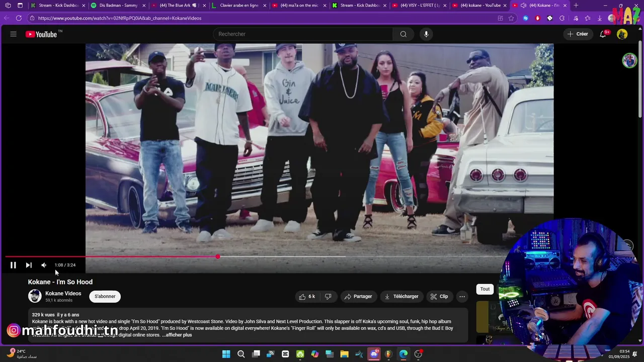Click the first recommended video thumbnail
This screenshot has height=362, width=644.
coord(487,317)
